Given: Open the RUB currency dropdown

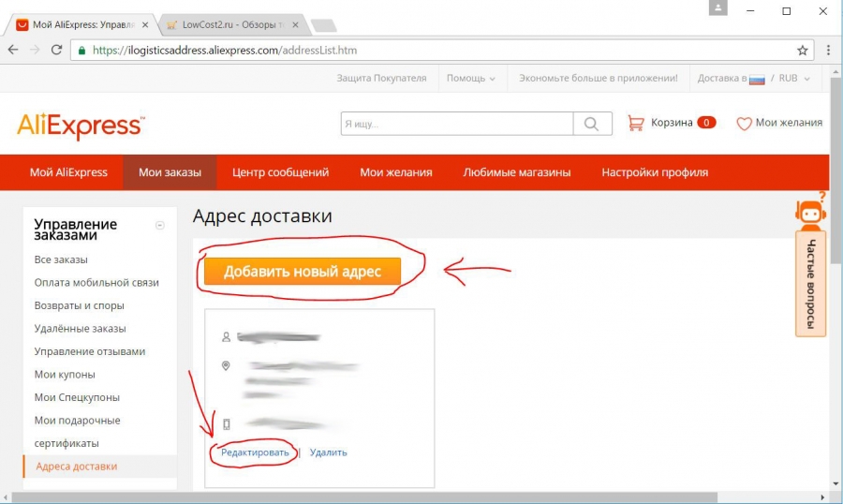Looking at the screenshot, I should [794, 78].
